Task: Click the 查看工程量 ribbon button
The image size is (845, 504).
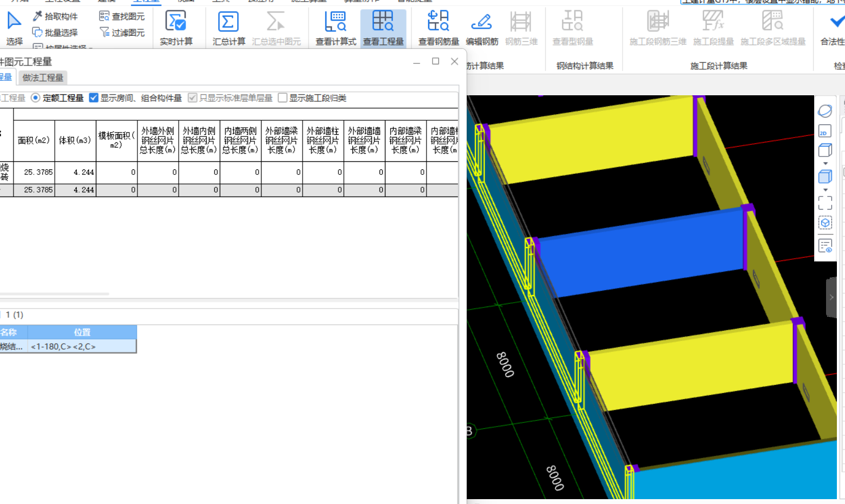Action: [383, 28]
